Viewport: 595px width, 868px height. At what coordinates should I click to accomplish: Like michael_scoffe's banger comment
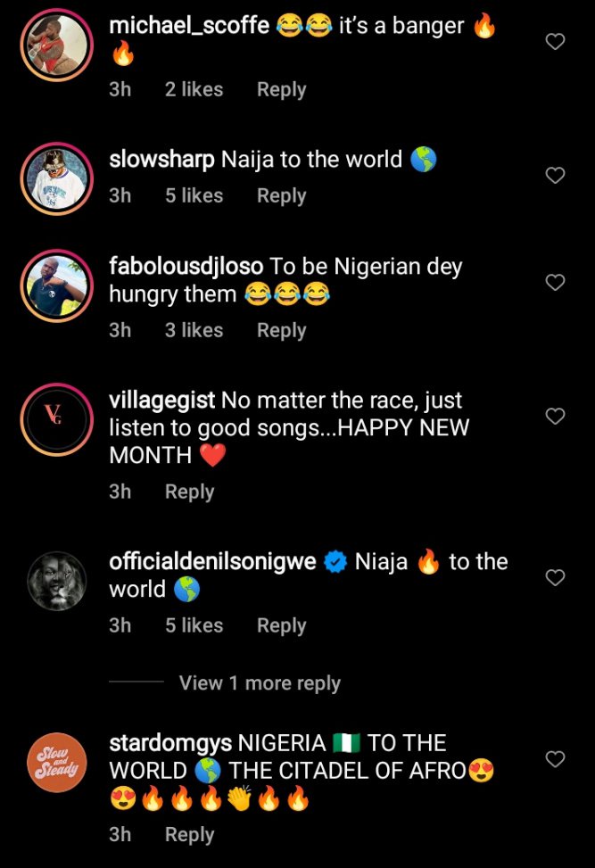point(555,42)
